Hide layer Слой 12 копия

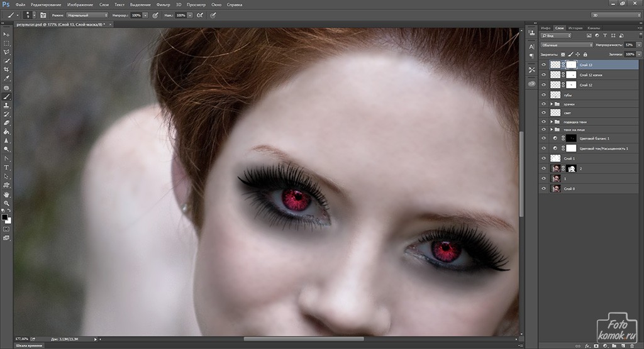[x=544, y=75]
